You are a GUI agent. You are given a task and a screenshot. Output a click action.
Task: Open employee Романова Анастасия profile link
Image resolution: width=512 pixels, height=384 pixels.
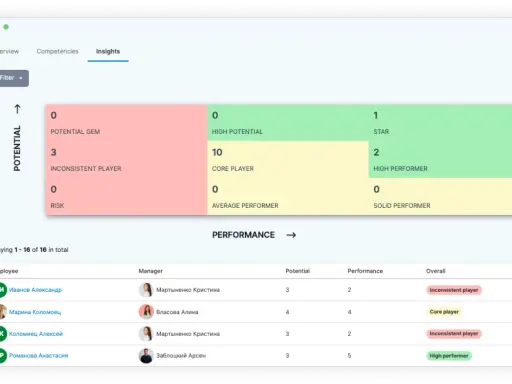[x=38, y=356]
